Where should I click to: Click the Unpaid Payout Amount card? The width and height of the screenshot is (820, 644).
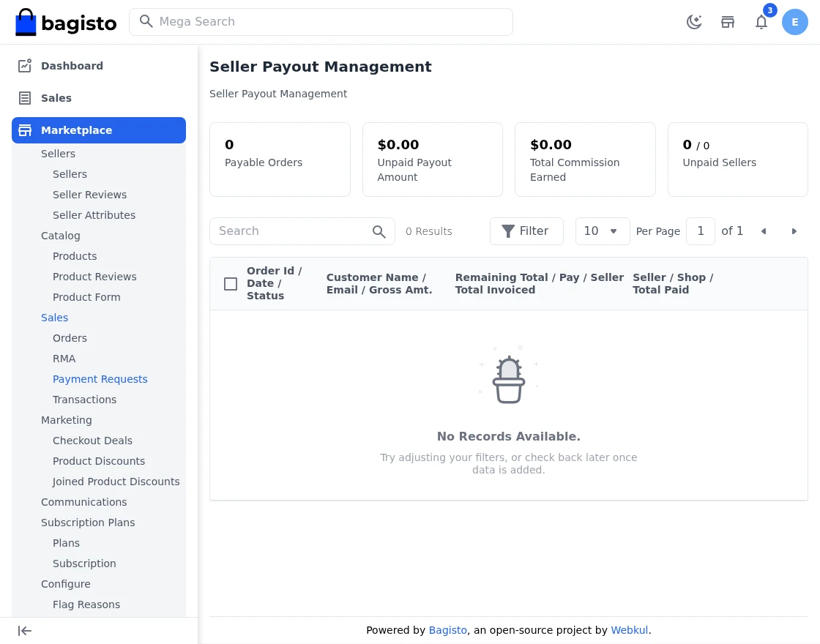pyautogui.click(x=433, y=160)
